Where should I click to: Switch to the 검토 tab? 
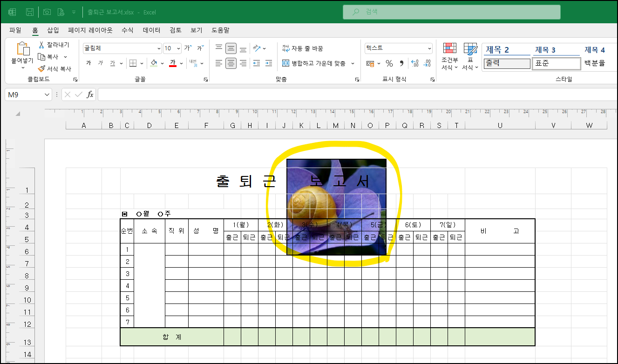point(176,30)
